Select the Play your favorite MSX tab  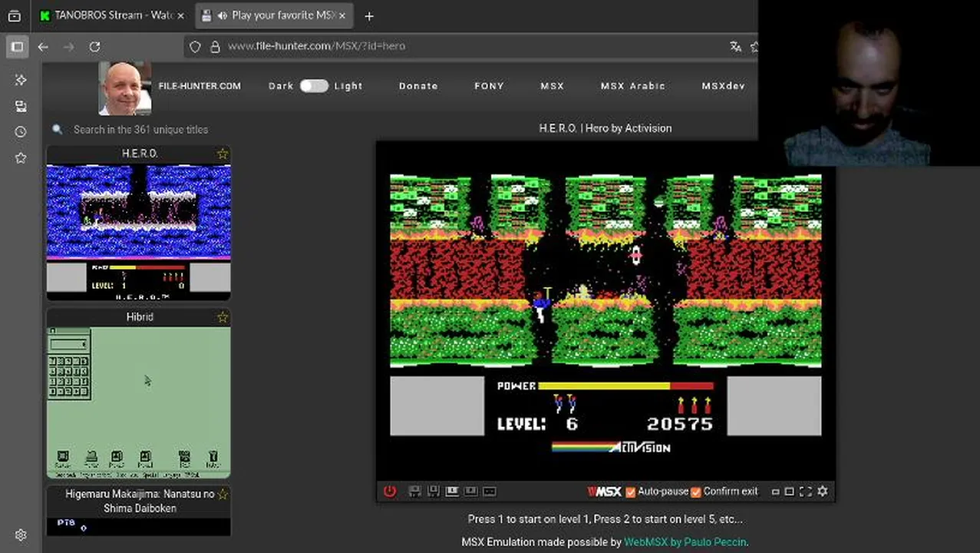(x=275, y=15)
